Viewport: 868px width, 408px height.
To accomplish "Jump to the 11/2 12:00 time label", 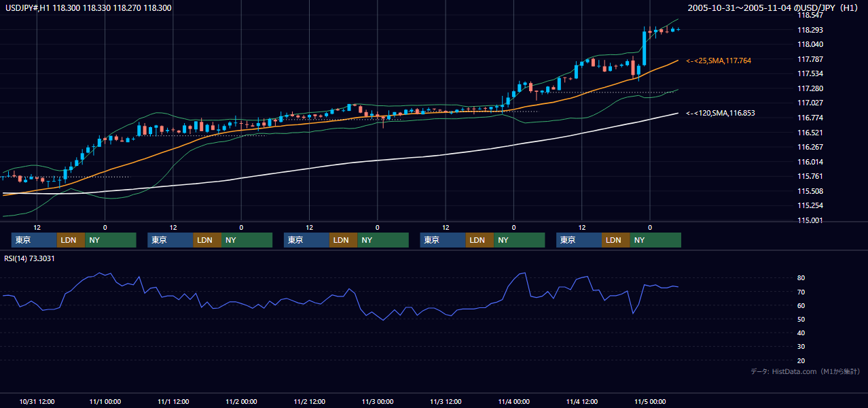I will [x=310, y=402].
